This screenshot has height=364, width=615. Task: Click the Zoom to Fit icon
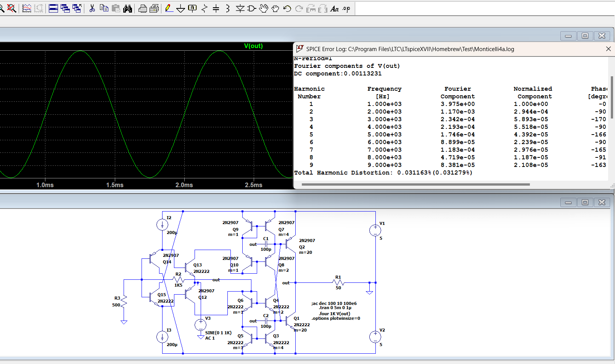click(x=12, y=8)
